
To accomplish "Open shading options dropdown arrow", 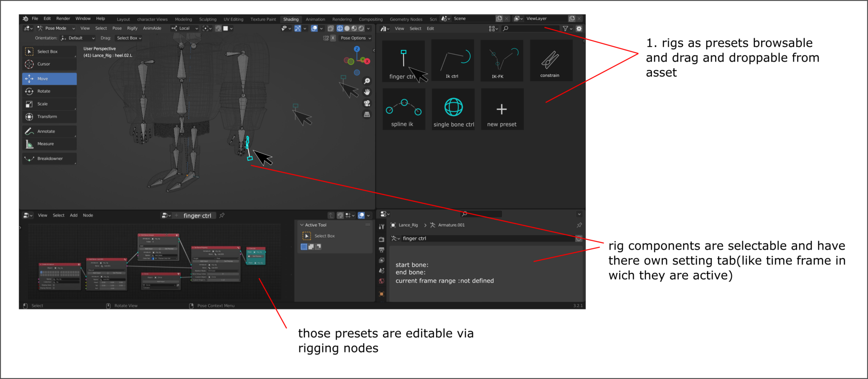I will (x=368, y=29).
